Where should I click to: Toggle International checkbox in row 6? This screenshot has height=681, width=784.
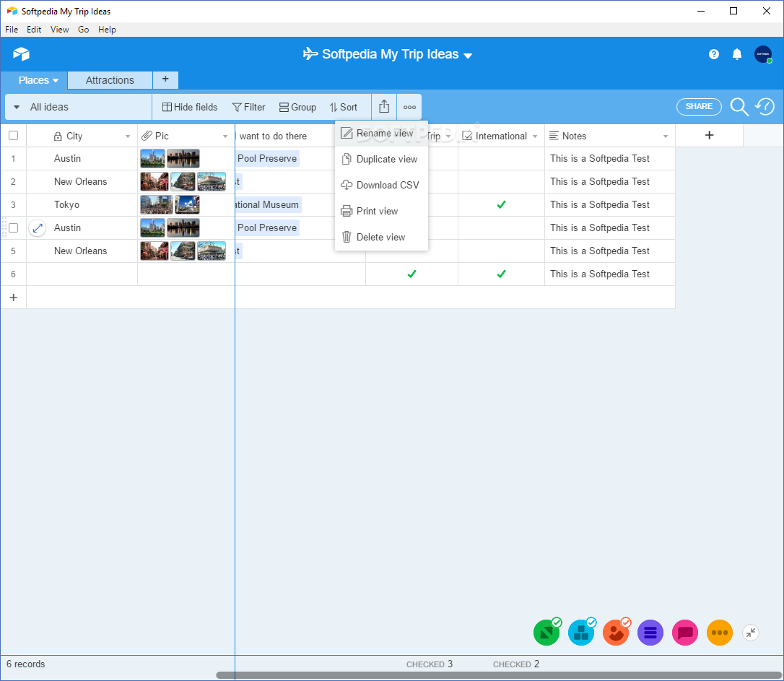pos(501,274)
